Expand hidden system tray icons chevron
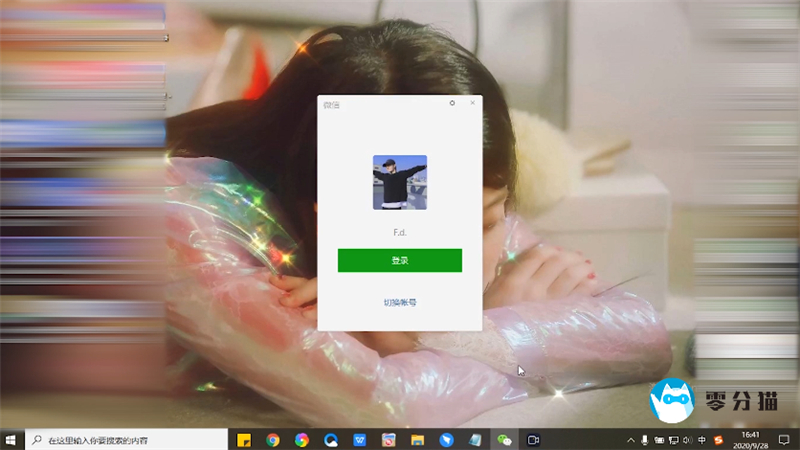The height and width of the screenshot is (450, 800). [631, 440]
